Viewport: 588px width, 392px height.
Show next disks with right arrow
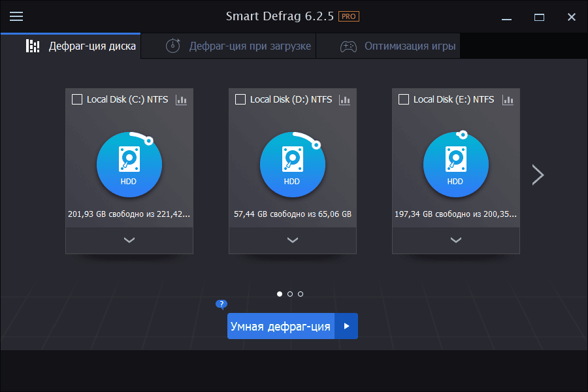point(538,174)
